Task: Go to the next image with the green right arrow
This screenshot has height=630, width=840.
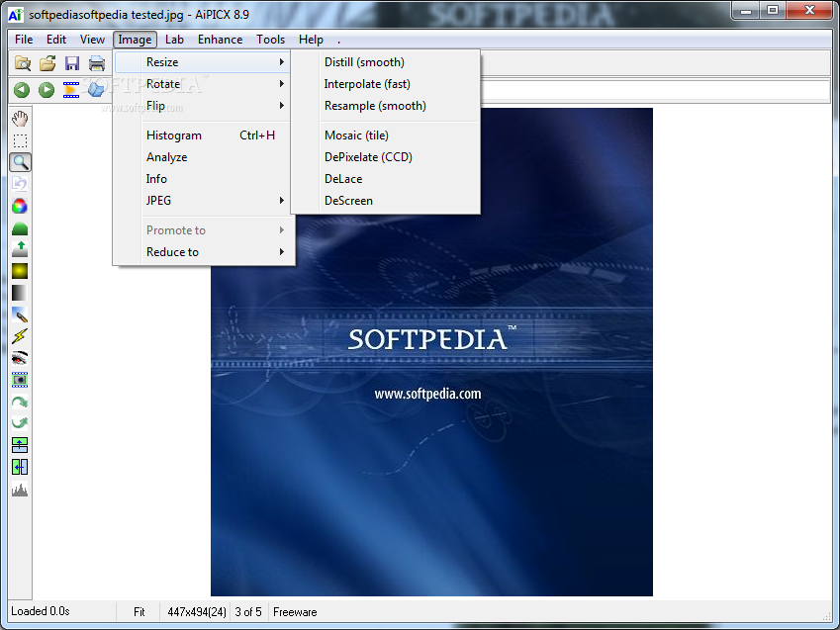Action: click(x=47, y=89)
